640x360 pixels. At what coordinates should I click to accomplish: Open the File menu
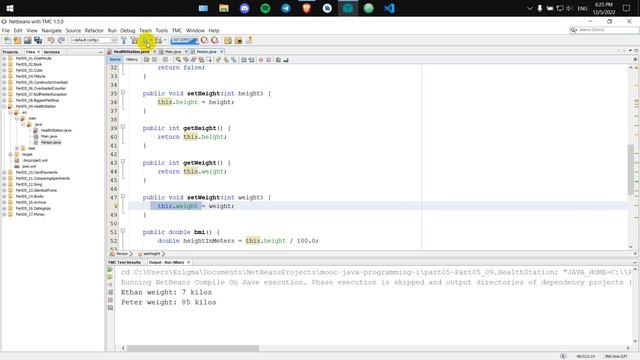point(6,31)
